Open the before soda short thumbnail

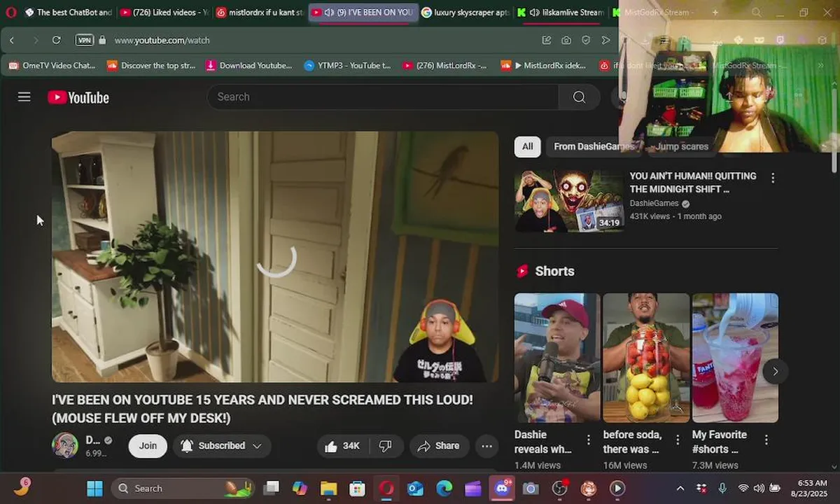tap(646, 358)
